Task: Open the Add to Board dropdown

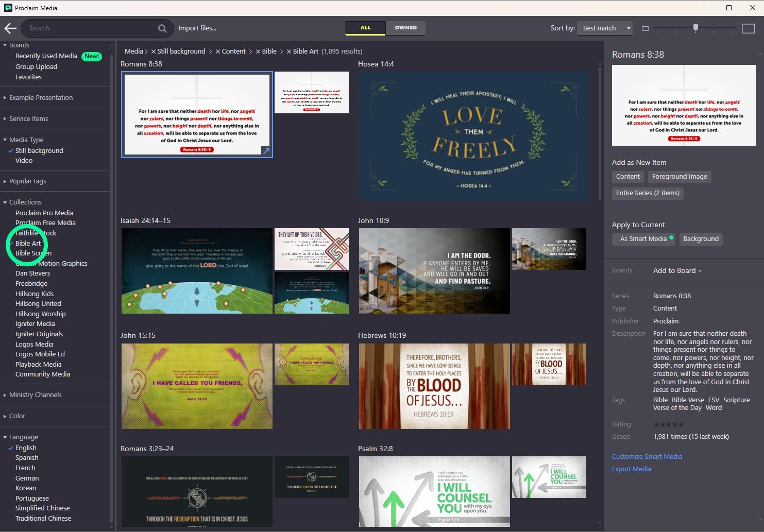Action: tap(677, 270)
